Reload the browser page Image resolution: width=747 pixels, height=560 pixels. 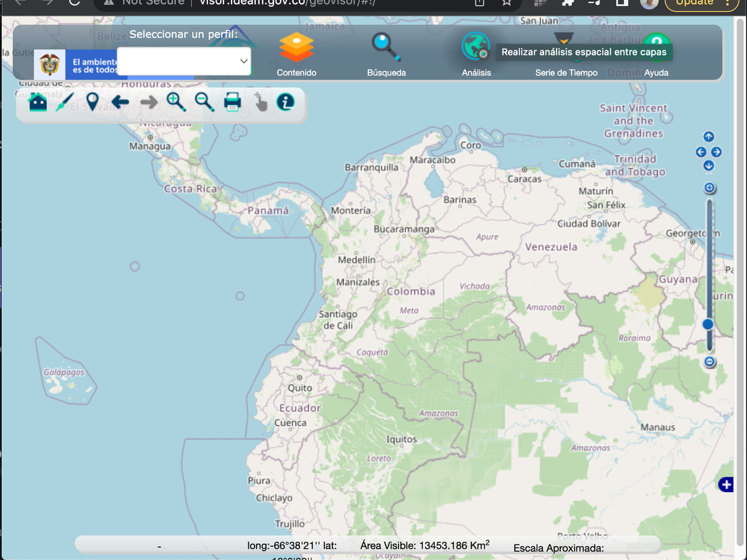tap(75, 2)
